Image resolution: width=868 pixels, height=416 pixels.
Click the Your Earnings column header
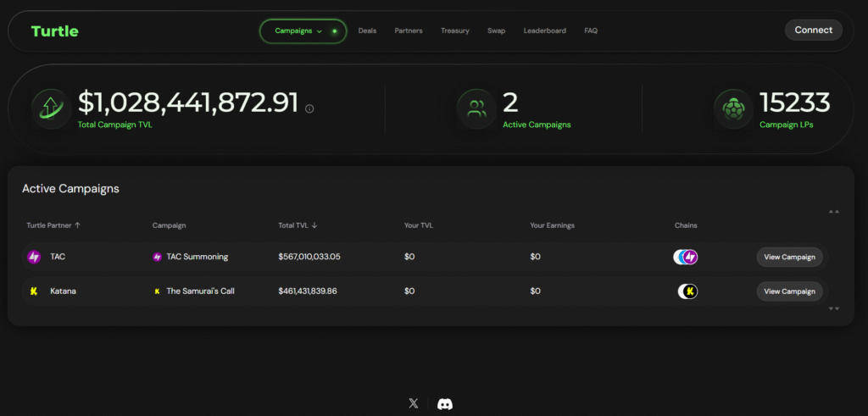(552, 225)
